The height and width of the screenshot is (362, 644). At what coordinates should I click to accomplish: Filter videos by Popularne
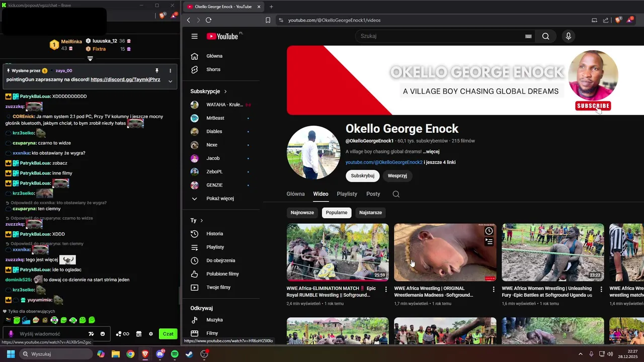(x=337, y=213)
